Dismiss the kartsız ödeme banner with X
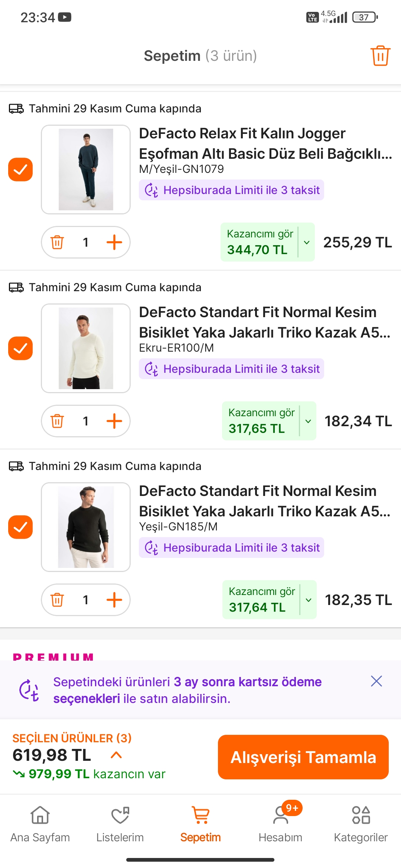Image resolution: width=401 pixels, height=868 pixels. click(x=376, y=681)
